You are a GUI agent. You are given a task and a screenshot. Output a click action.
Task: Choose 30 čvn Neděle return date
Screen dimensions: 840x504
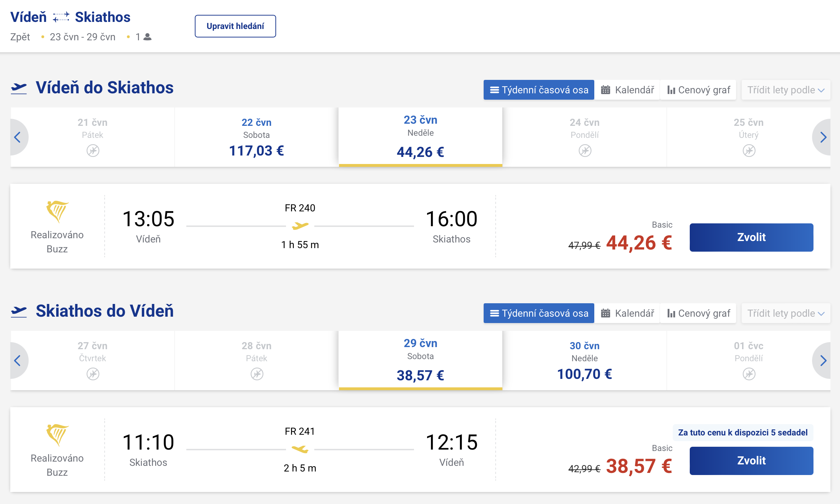(x=584, y=361)
